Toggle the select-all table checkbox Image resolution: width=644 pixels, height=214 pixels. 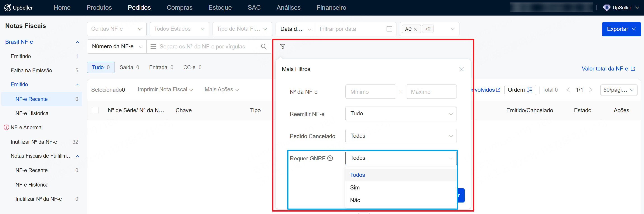tap(95, 110)
